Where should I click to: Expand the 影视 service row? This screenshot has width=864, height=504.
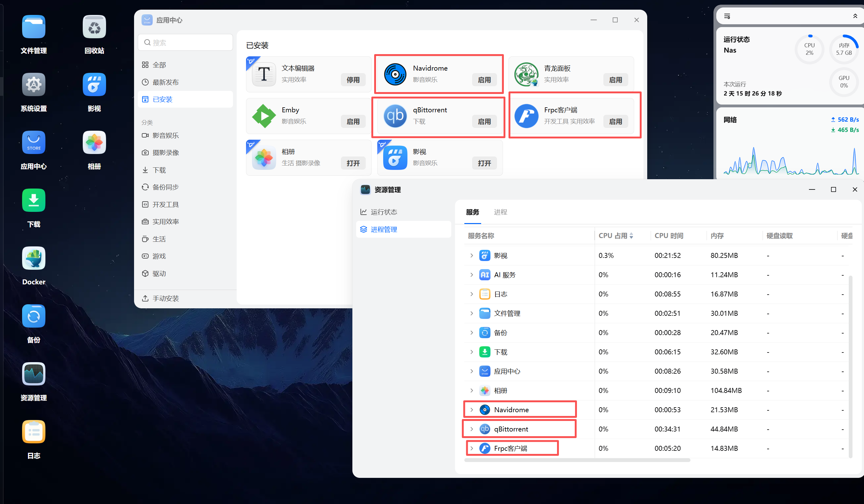pyautogui.click(x=472, y=255)
